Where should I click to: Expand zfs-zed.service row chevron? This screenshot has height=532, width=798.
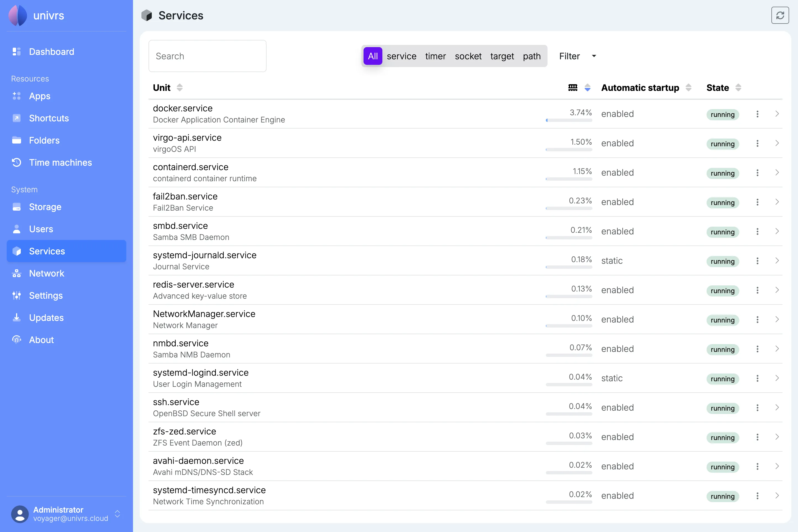point(777,437)
